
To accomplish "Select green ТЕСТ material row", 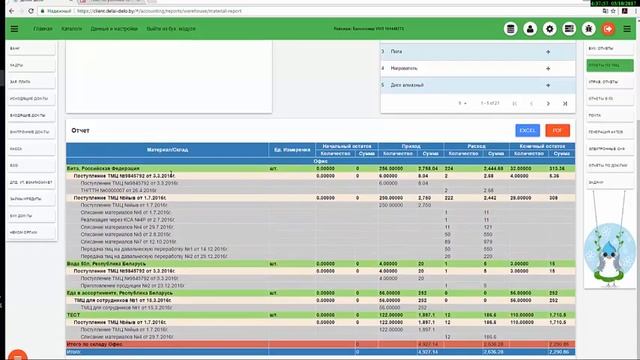I will coord(320,316).
